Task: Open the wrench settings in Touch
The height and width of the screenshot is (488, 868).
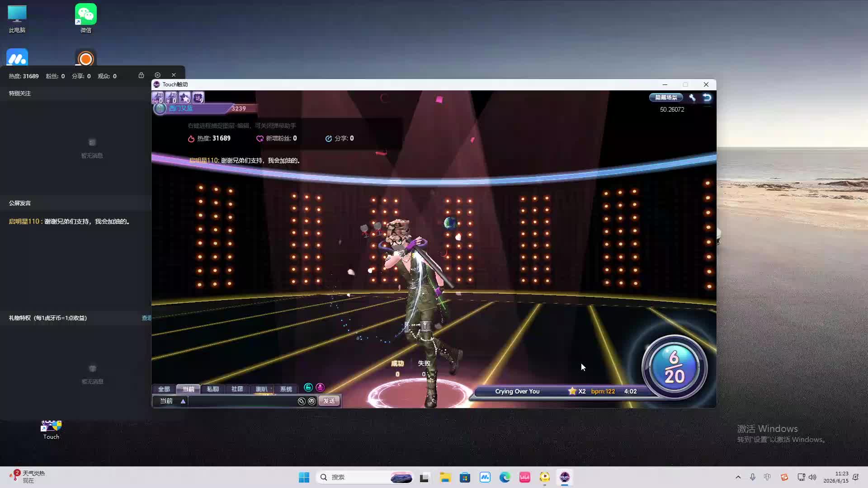Action: tap(692, 97)
